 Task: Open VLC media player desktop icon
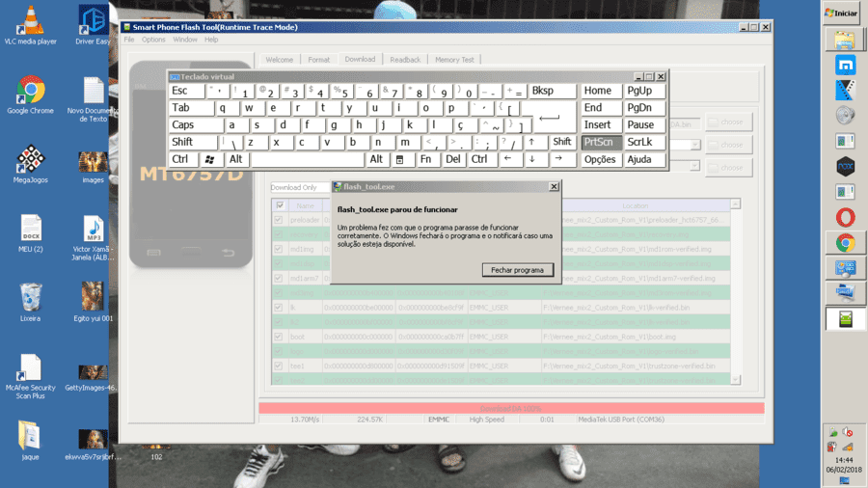pyautogui.click(x=31, y=25)
